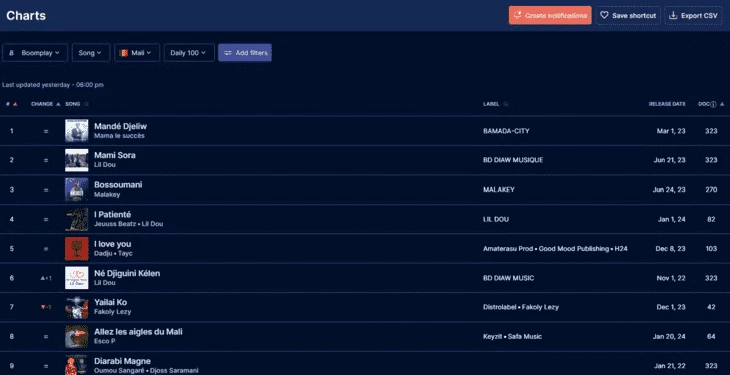Screen dimensions: 730x375
Task: Click the search icon next to SONG header
Action: pyautogui.click(x=87, y=104)
